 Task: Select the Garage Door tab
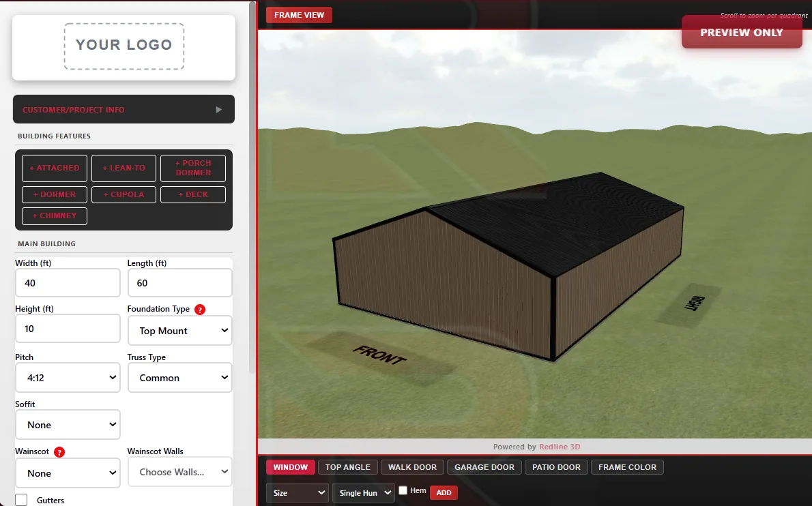[484, 467]
